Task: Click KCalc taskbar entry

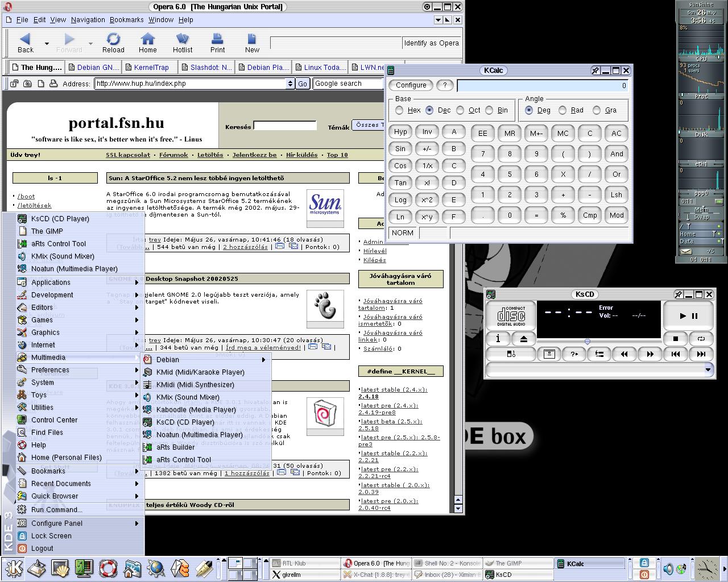Action: pos(590,564)
